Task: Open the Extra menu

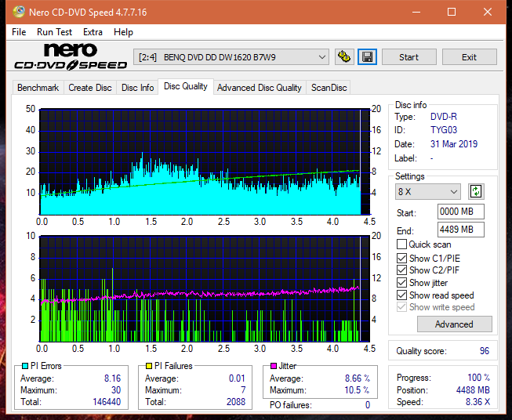Action: click(93, 32)
